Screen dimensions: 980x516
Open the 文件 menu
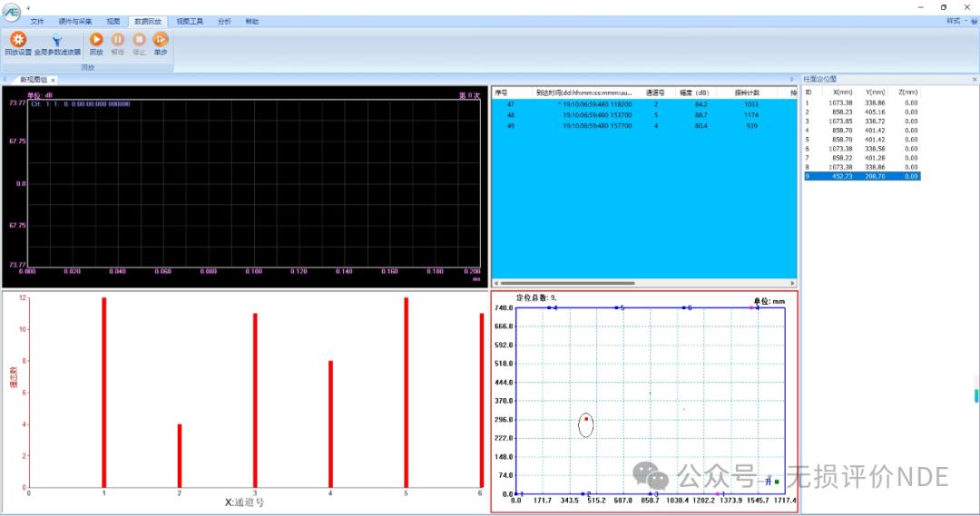[x=37, y=21]
